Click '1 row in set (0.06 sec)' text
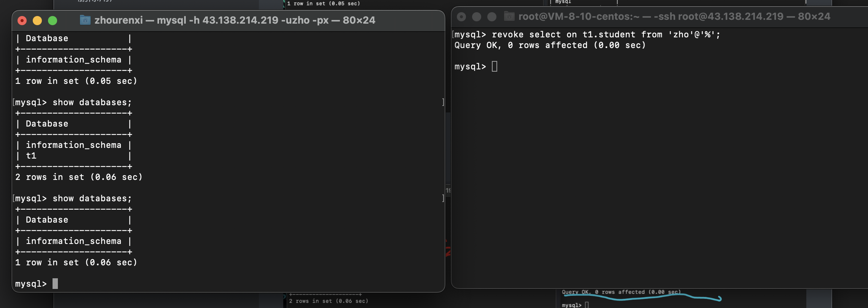This screenshot has height=308, width=868. 76,263
